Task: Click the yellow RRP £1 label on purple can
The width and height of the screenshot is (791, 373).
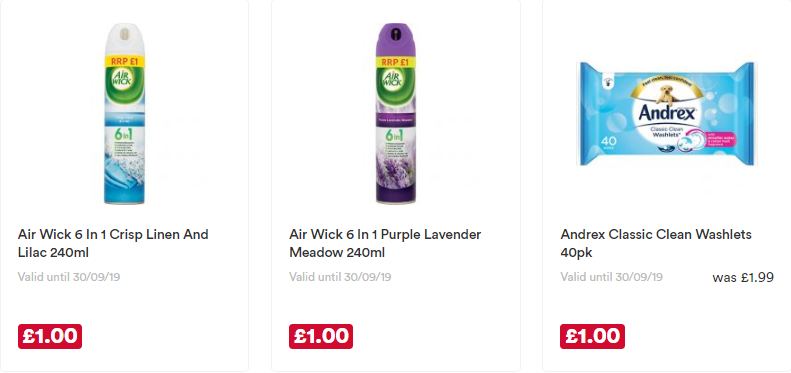Action: coord(396,62)
